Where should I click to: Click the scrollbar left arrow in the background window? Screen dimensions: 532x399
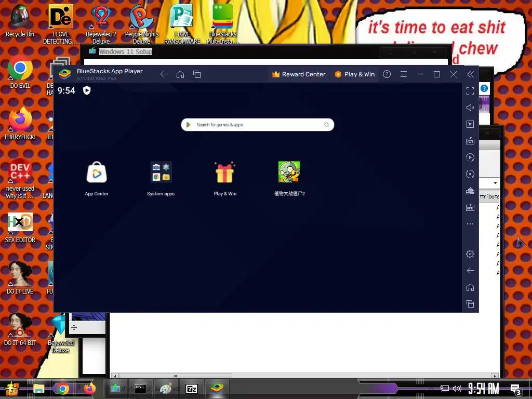(115, 376)
